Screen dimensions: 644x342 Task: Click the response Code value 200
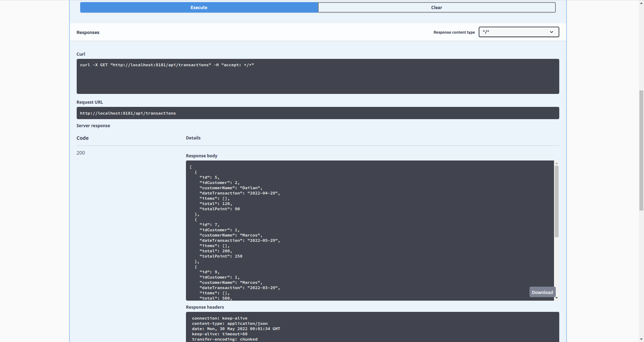pos(81,153)
